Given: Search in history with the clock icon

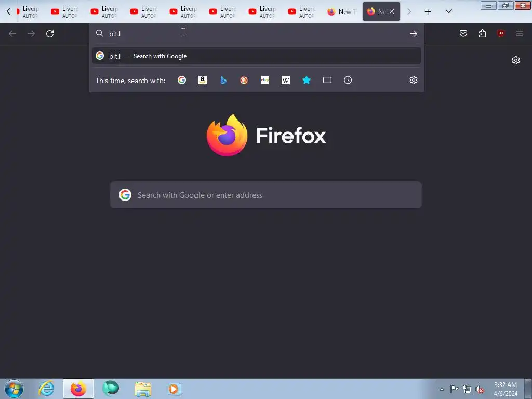Looking at the screenshot, I should tap(348, 80).
